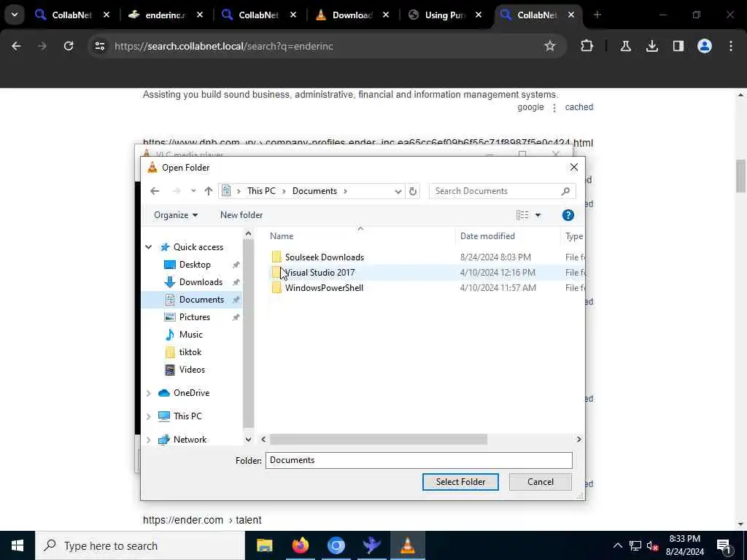747x560 pixels.
Task: Click the Select Folder button
Action: [x=460, y=482]
